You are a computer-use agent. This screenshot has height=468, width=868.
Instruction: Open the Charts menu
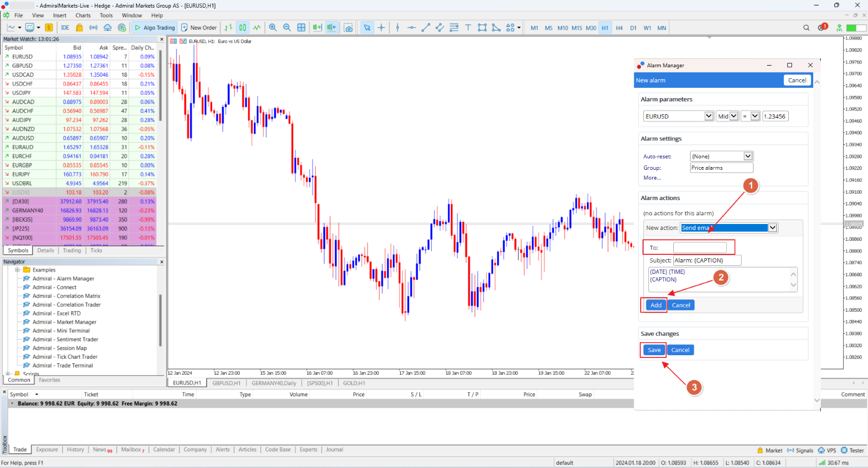pos(83,15)
